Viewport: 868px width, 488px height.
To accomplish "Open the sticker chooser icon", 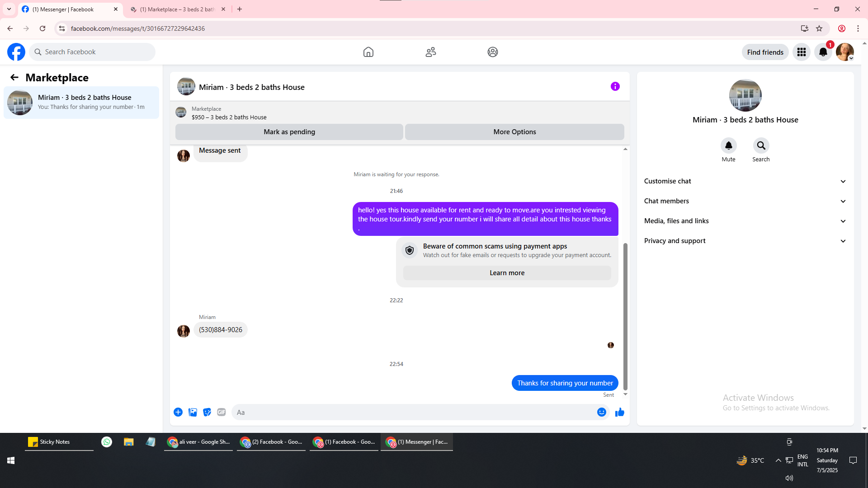I will 207,412.
